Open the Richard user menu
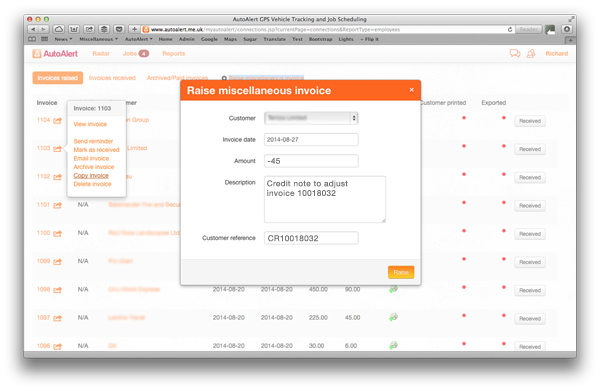The width and height of the screenshot is (600, 391). pyautogui.click(x=557, y=54)
